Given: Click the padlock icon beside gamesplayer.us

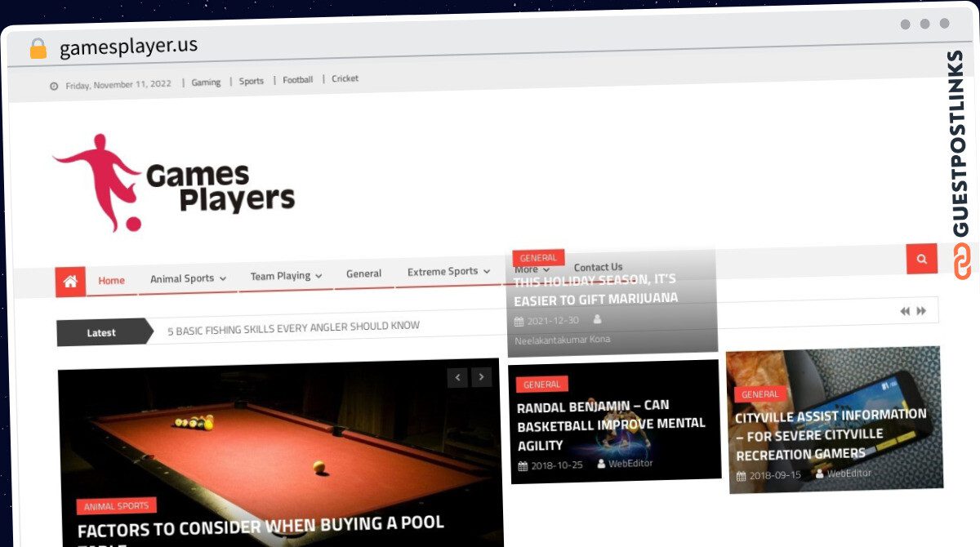Looking at the screenshot, I should click(x=38, y=48).
